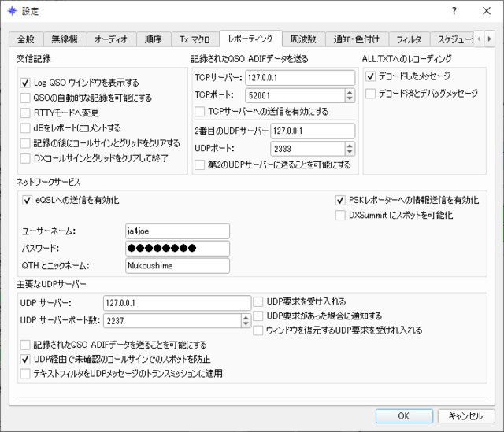Click the app star icon in title bar
Image resolution: width=504 pixels, height=432 pixels.
click(x=13, y=11)
